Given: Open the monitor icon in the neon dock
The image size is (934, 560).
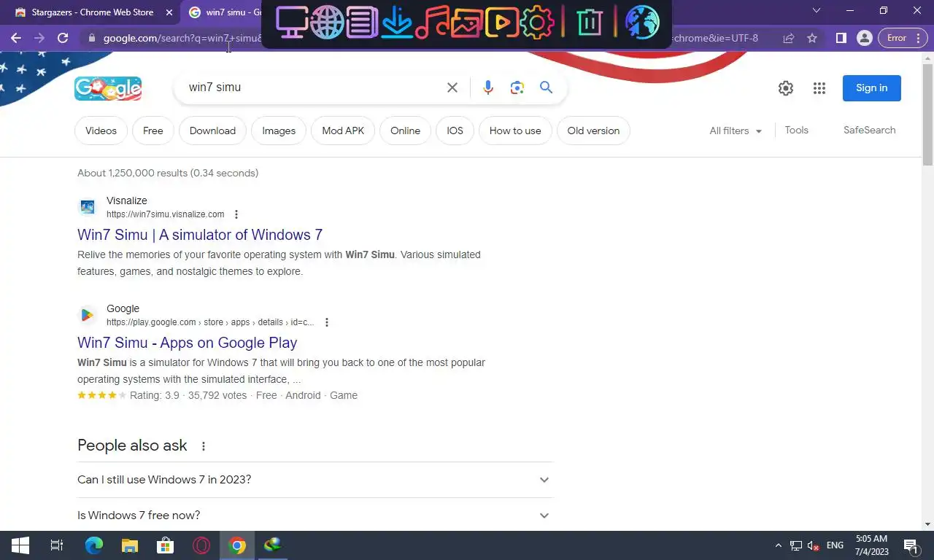Looking at the screenshot, I should [292, 23].
